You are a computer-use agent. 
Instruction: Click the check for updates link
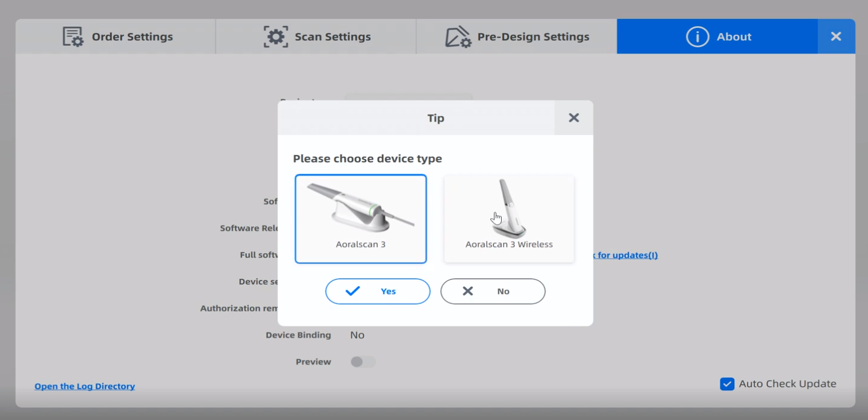(625, 255)
